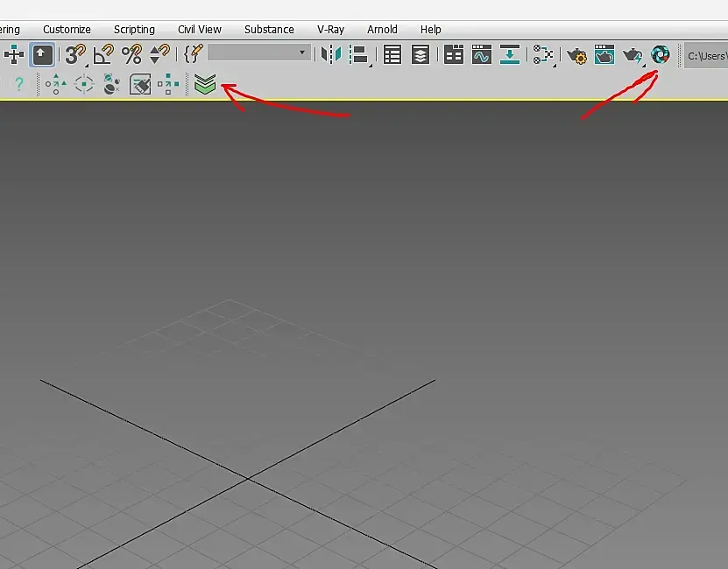The width and height of the screenshot is (728, 569).
Task: Click inside the perspective viewport grid
Action: point(364,334)
